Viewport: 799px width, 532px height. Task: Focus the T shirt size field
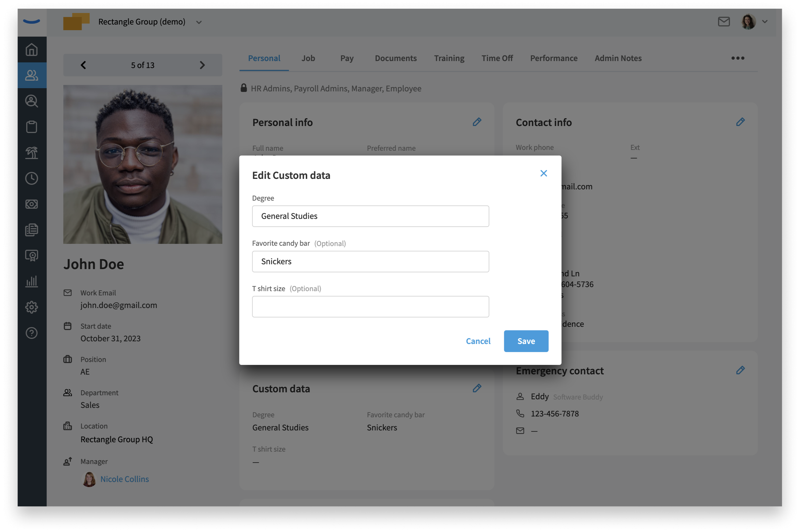[370, 307]
